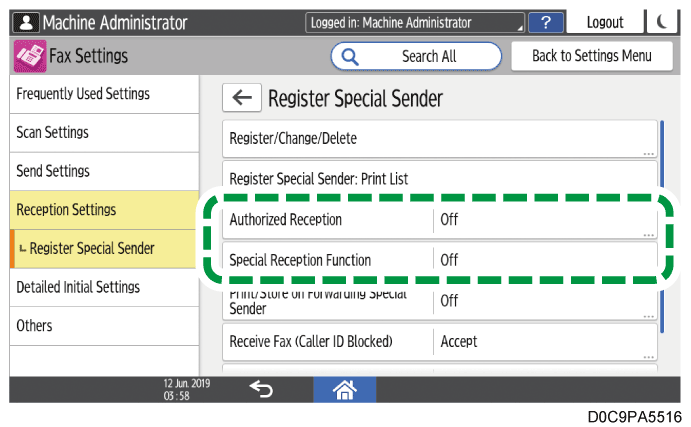Click the Fax Settings icon
Image resolution: width=691 pixels, height=427 pixels.
point(28,57)
